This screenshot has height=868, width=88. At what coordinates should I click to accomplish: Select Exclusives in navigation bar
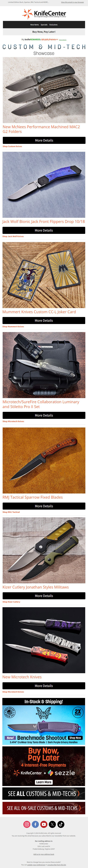[x=53, y=25]
